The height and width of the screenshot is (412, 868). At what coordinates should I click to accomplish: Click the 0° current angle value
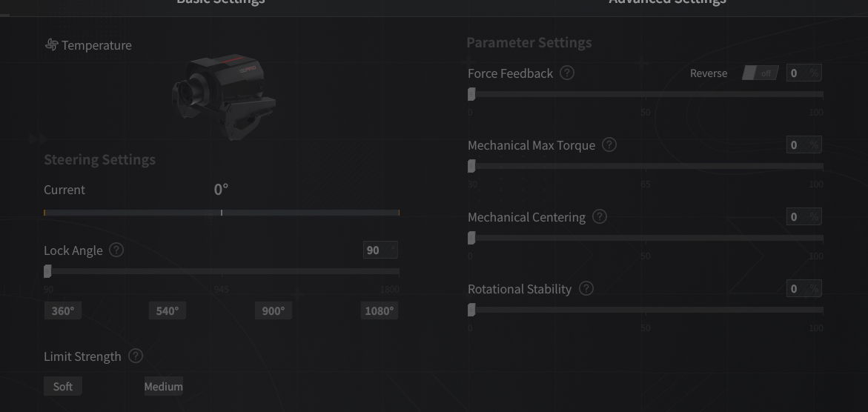[x=221, y=190]
